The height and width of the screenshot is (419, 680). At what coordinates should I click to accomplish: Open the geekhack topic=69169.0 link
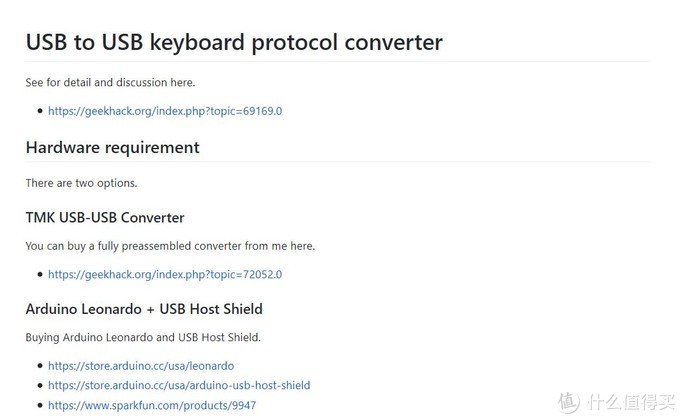click(165, 111)
